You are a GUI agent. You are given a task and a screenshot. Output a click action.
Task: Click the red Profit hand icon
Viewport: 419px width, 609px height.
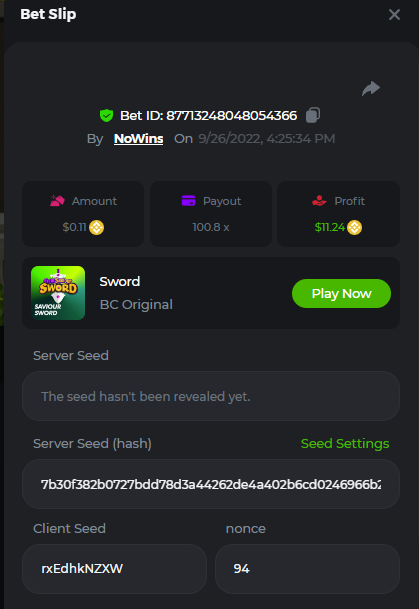pyautogui.click(x=319, y=201)
